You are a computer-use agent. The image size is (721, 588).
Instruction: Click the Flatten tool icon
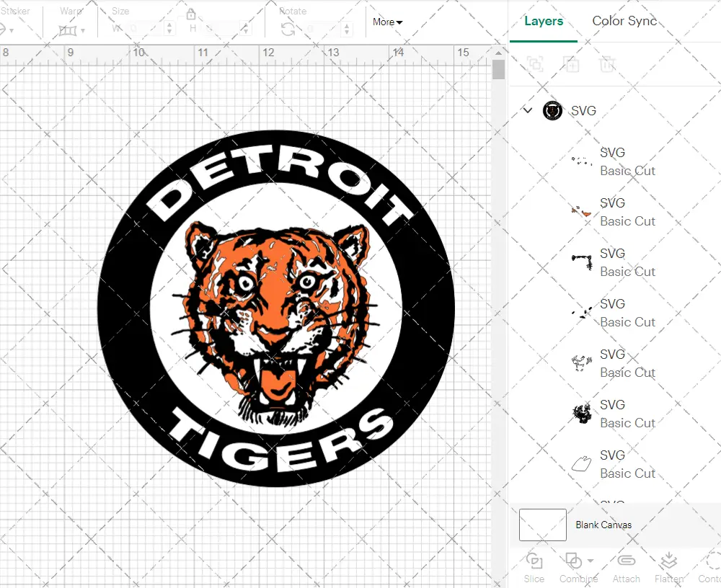668,561
